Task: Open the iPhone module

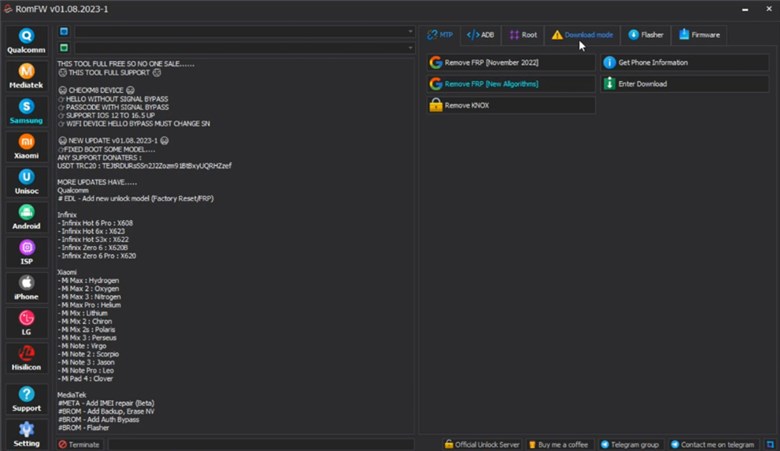Action: point(26,288)
